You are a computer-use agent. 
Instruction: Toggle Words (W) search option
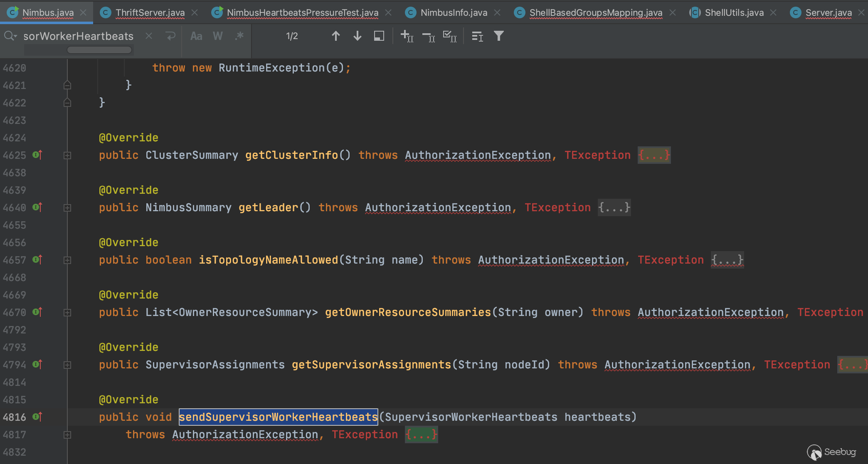tap(217, 36)
